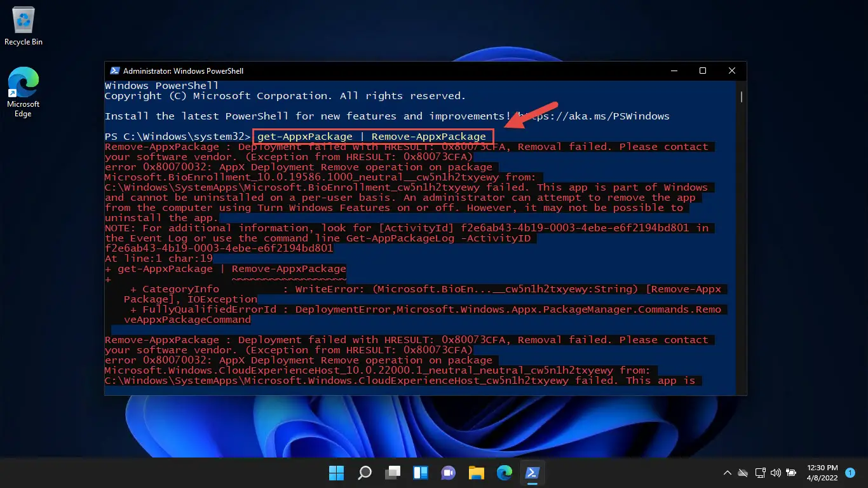
Task: Open the Widgets panel from taskbar
Action: coord(421,473)
